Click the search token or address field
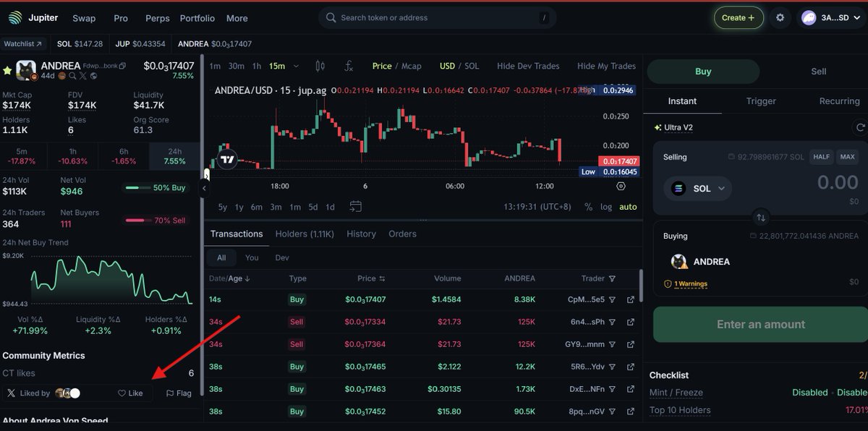 [x=438, y=17]
